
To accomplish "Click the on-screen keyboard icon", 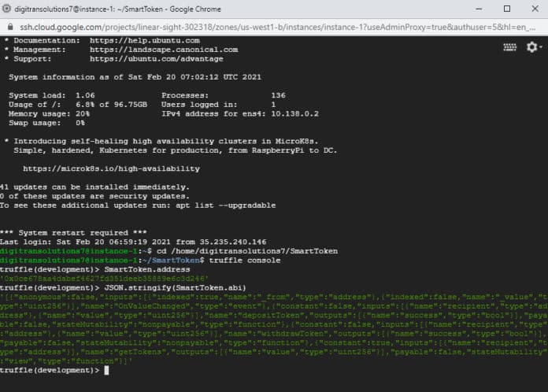I will (509, 47).
